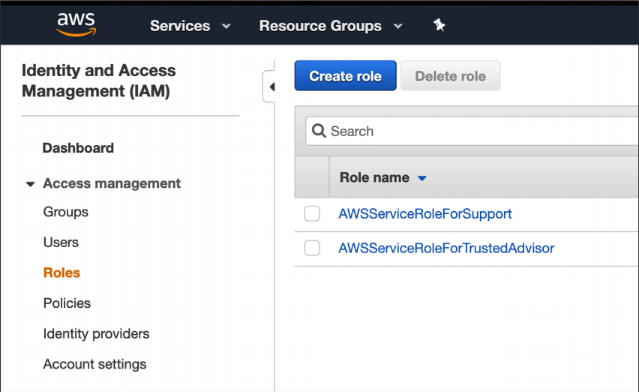Image resolution: width=639 pixels, height=392 pixels.
Task: Open Identity providers in the sidebar
Action: [96, 334]
